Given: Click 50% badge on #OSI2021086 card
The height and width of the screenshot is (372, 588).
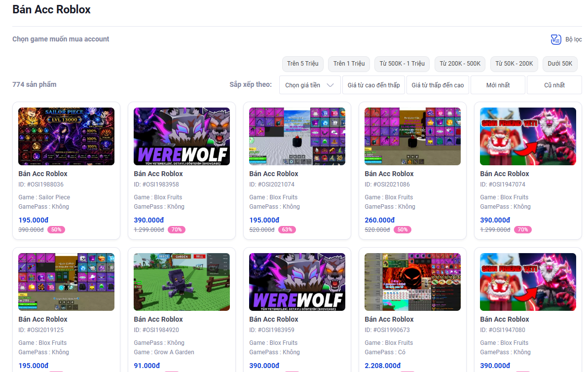Looking at the screenshot, I should pyautogui.click(x=403, y=229).
